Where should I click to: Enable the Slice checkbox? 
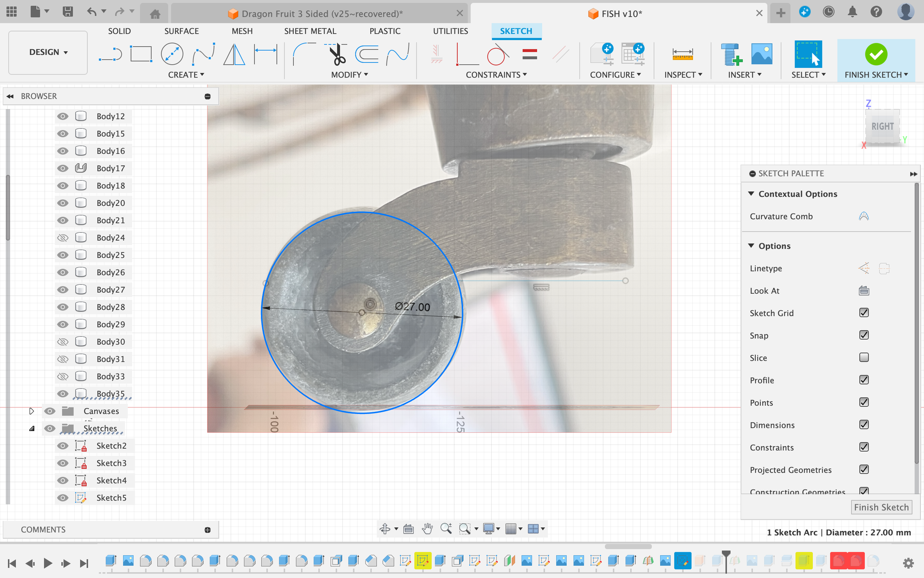click(x=864, y=358)
